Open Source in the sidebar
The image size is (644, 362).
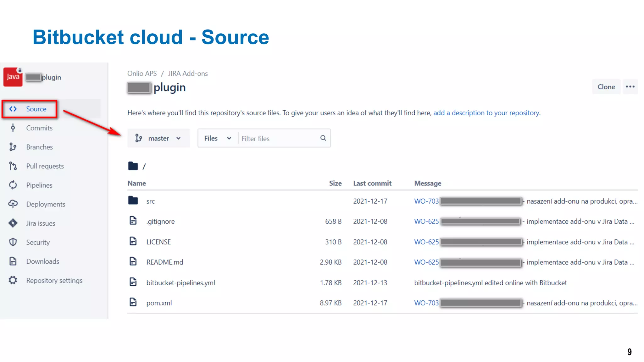coord(36,109)
